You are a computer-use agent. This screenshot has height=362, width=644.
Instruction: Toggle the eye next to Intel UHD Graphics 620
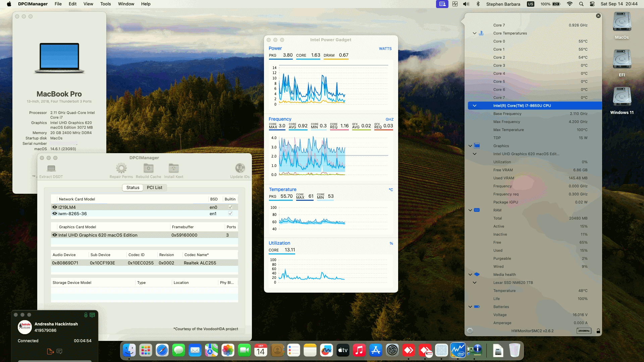point(54,235)
